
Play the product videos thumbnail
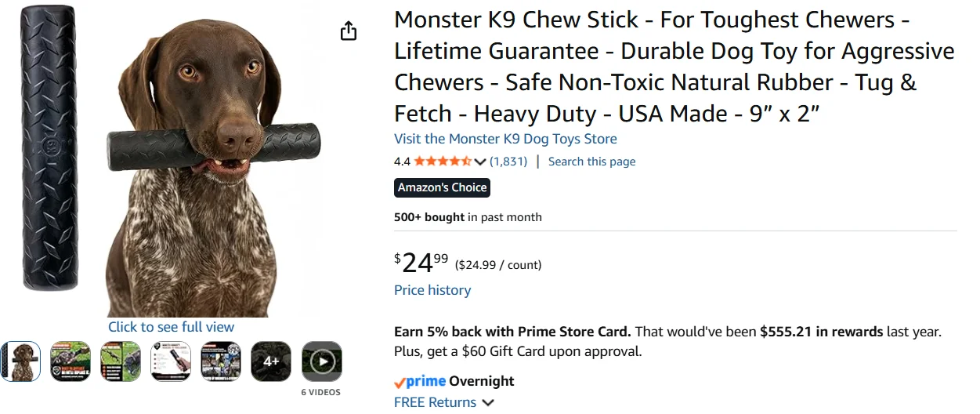[x=322, y=361]
